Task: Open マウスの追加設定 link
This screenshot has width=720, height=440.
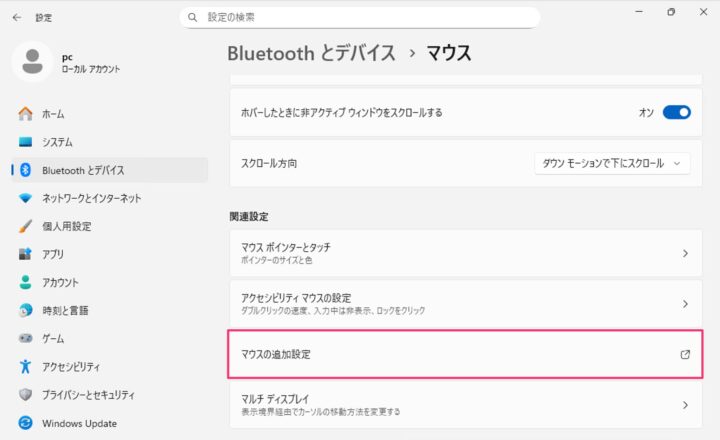Action: [x=283, y=354]
